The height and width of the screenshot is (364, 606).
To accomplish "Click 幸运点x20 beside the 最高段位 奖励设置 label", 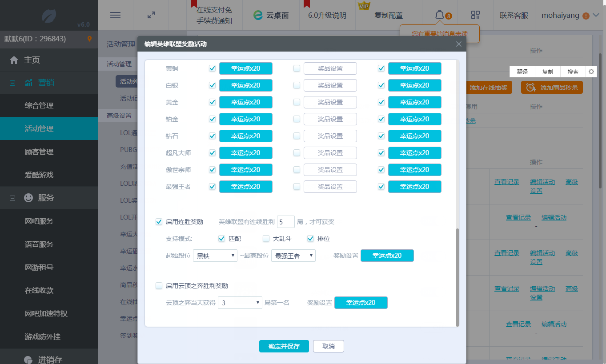I will coord(387,256).
